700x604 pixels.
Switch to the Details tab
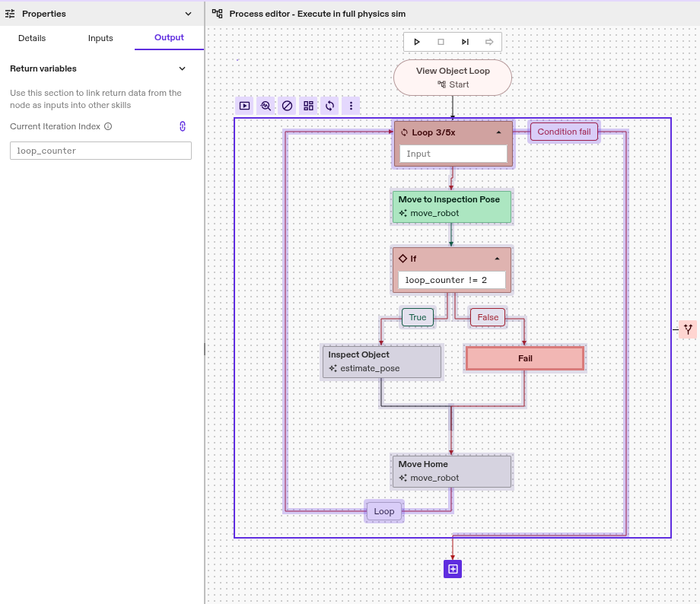click(32, 38)
